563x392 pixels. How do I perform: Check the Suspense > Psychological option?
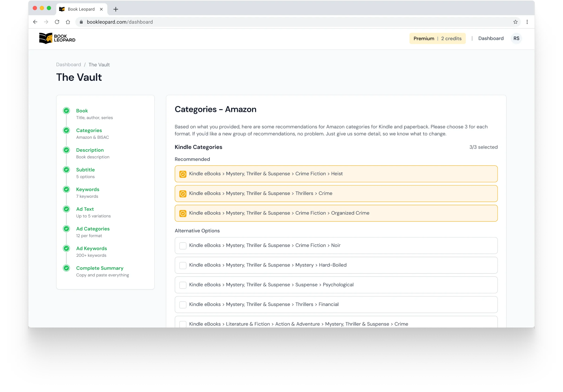point(183,285)
